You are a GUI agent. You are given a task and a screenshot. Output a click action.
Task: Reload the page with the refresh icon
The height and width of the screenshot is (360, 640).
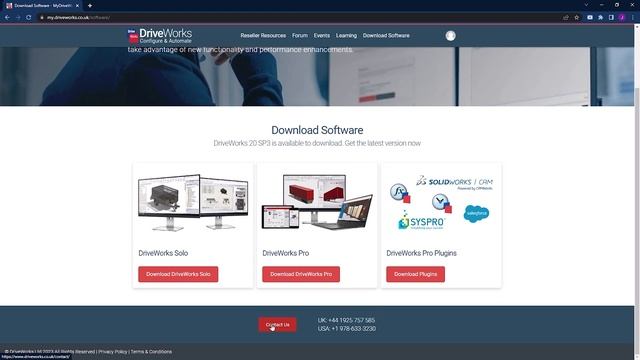pos(29,18)
